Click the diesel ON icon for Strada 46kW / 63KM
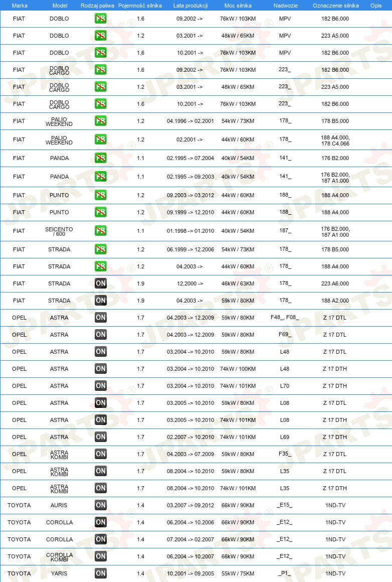Viewport: 392px width, 582px height. pyautogui.click(x=100, y=283)
